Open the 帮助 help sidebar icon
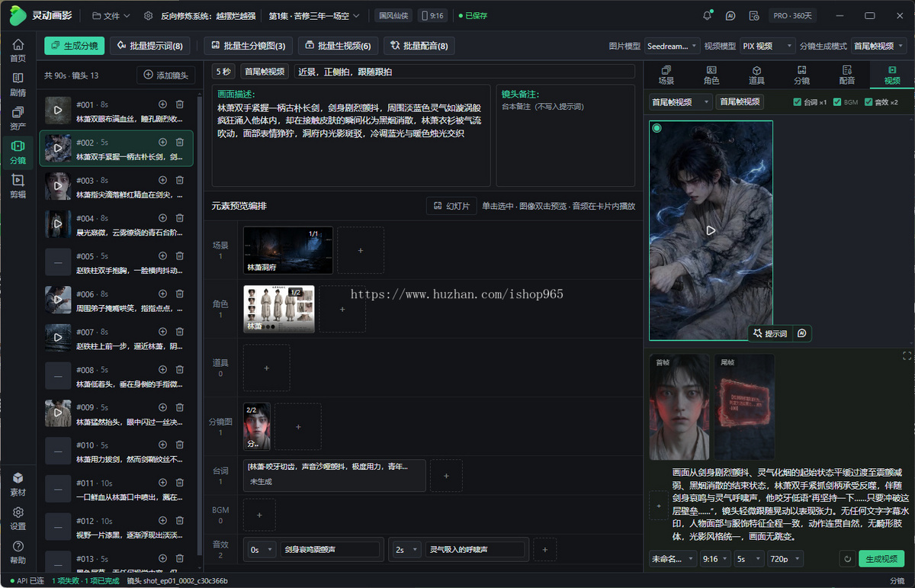The image size is (915, 588). (x=18, y=552)
